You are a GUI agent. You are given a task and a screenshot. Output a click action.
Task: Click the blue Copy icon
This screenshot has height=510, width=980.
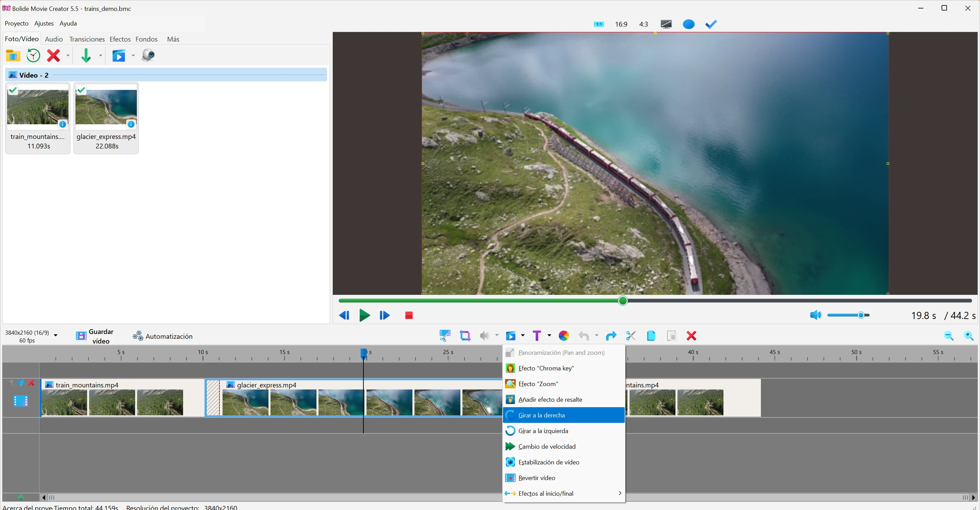(651, 336)
